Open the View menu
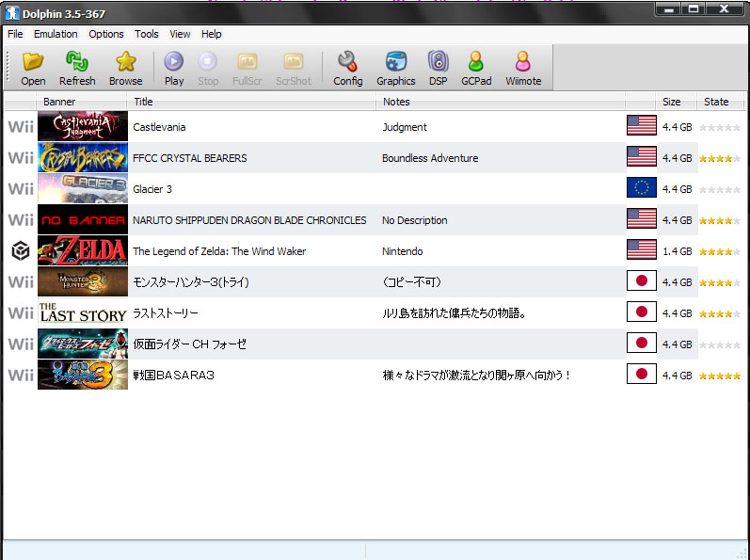The height and width of the screenshot is (560, 750). (x=180, y=34)
